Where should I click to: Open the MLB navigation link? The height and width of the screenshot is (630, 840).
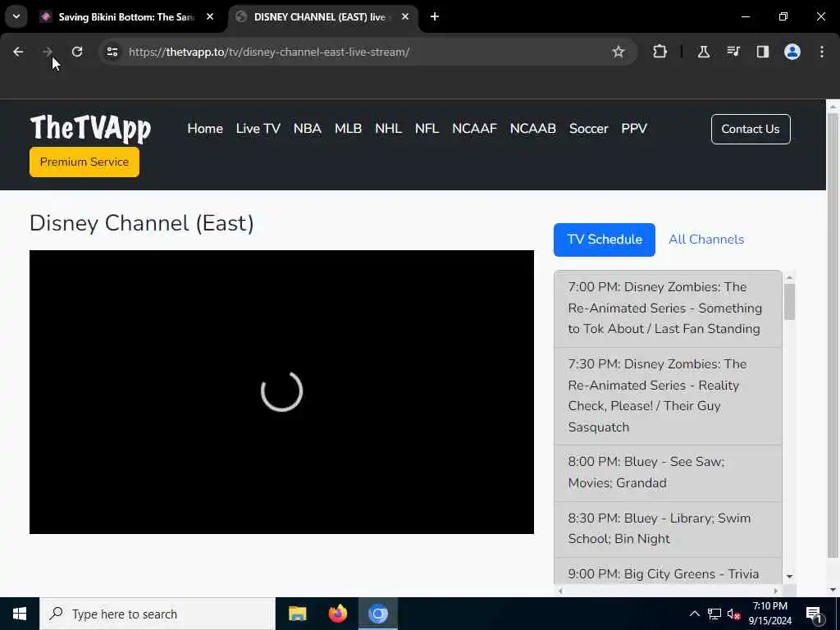click(348, 129)
